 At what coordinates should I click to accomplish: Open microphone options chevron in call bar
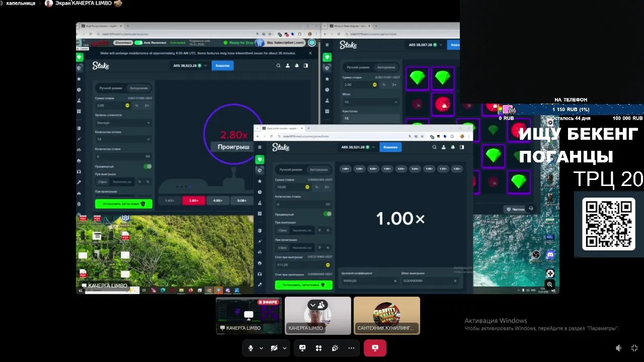(x=261, y=348)
